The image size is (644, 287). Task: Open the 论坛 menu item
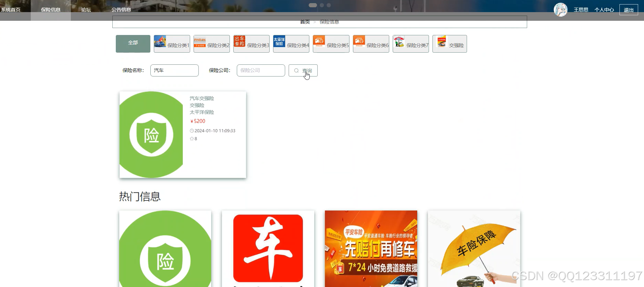(x=86, y=10)
